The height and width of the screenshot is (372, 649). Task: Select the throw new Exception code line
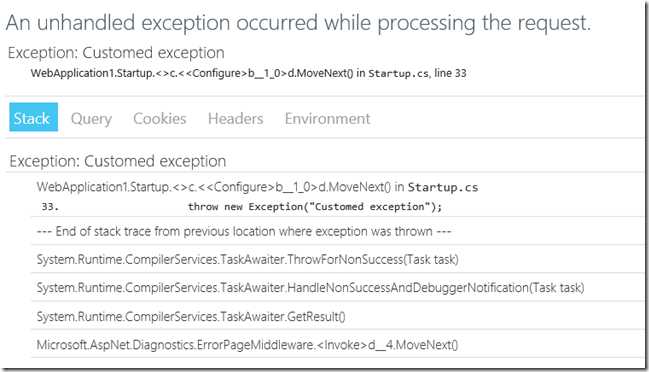point(315,206)
